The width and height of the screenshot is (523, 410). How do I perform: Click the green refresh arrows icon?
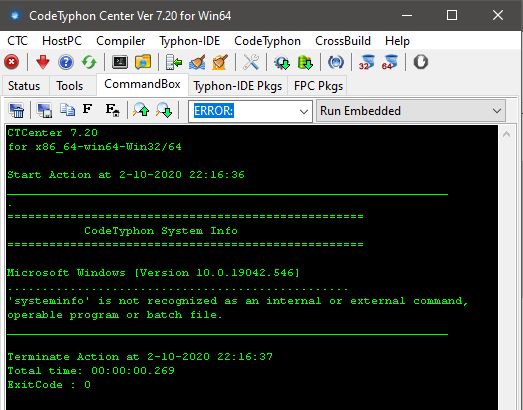coord(89,62)
